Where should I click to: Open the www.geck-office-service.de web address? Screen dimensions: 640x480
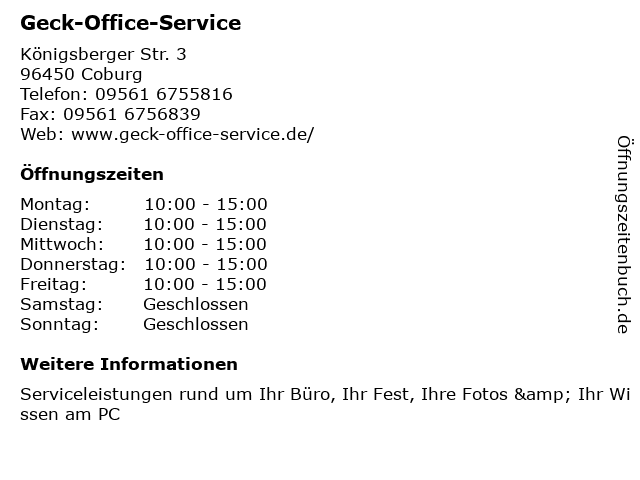coord(193,134)
